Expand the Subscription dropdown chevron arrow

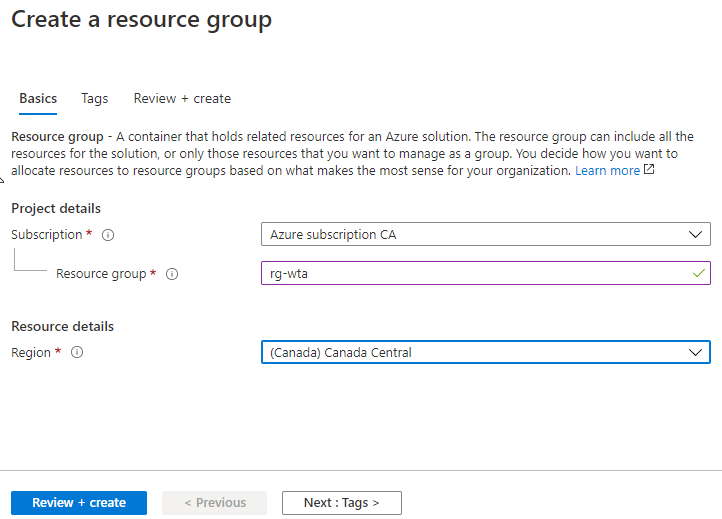[696, 235]
